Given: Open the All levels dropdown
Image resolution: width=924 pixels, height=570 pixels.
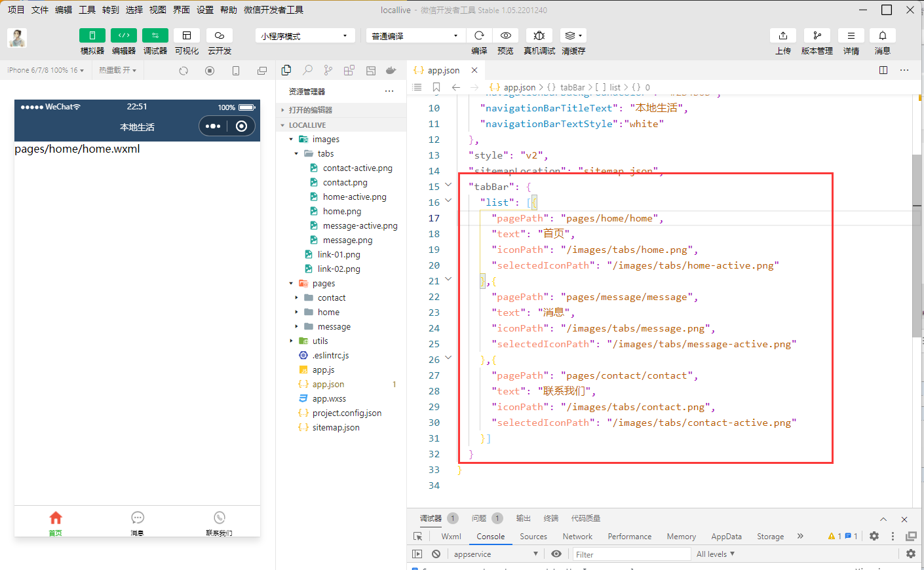Looking at the screenshot, I should coord(716,554).
